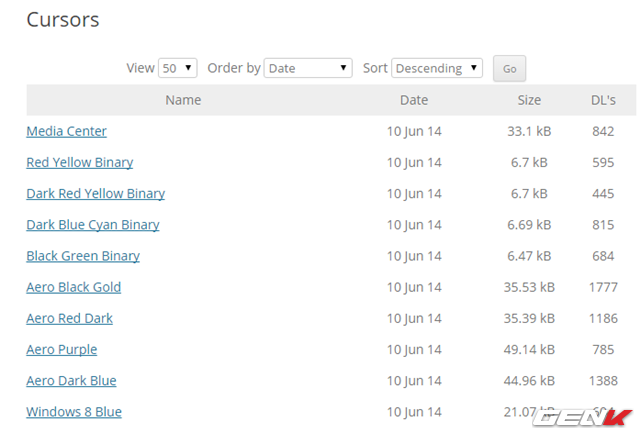Open the Media Center cursor link

click(66, 131)
